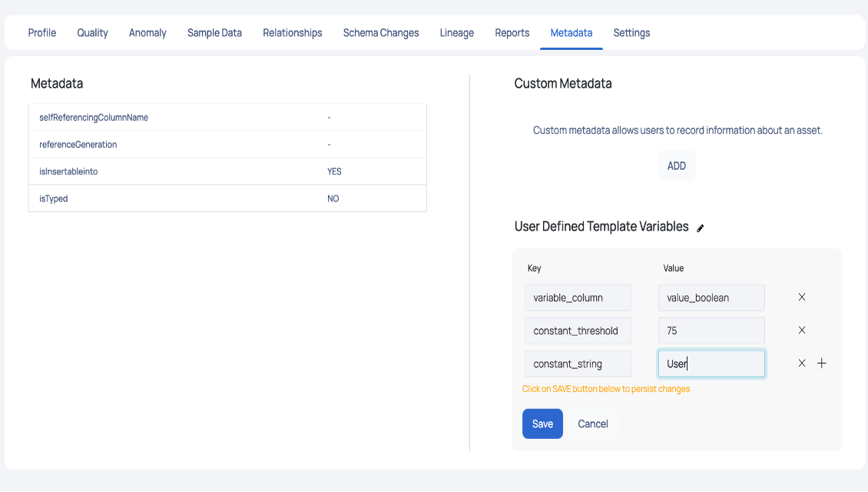Click inside the variable_column key field
Screen dimensions: 868x492
[578, 297]
